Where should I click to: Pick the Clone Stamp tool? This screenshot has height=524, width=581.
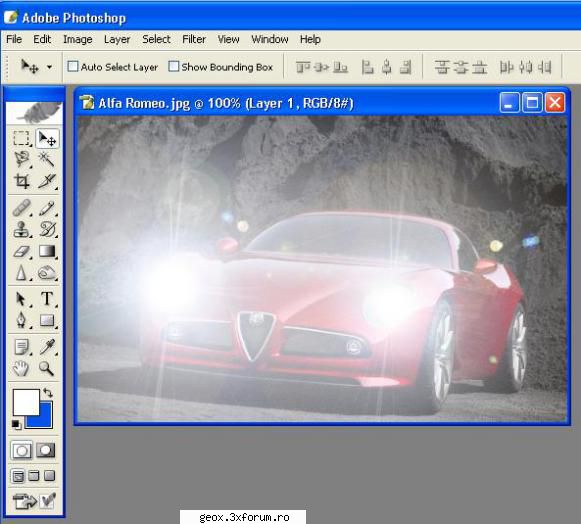tap(21, 229)
